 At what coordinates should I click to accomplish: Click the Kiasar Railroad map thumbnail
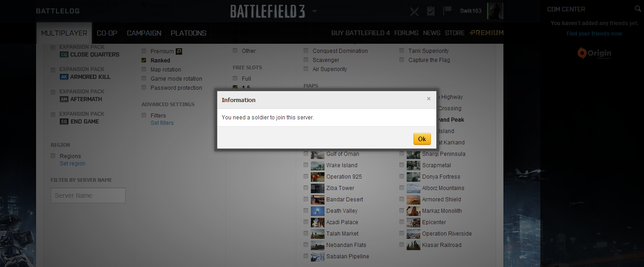coord(414,245)
